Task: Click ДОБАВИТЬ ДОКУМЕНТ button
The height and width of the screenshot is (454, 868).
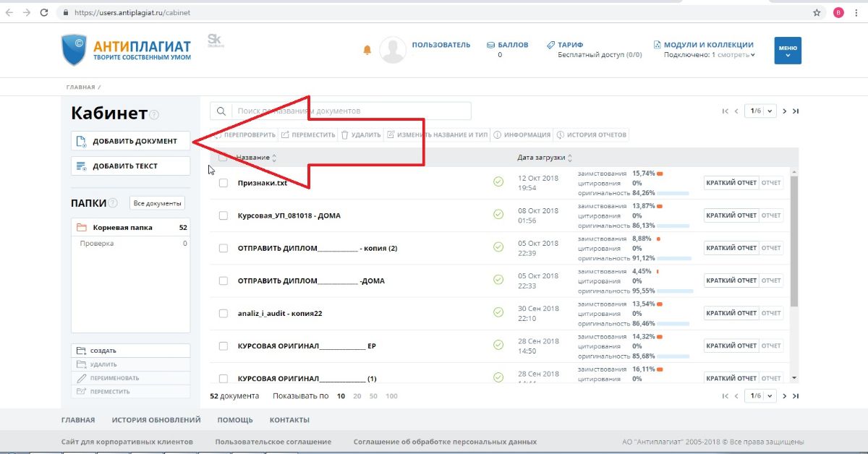Action: [130, 141]
